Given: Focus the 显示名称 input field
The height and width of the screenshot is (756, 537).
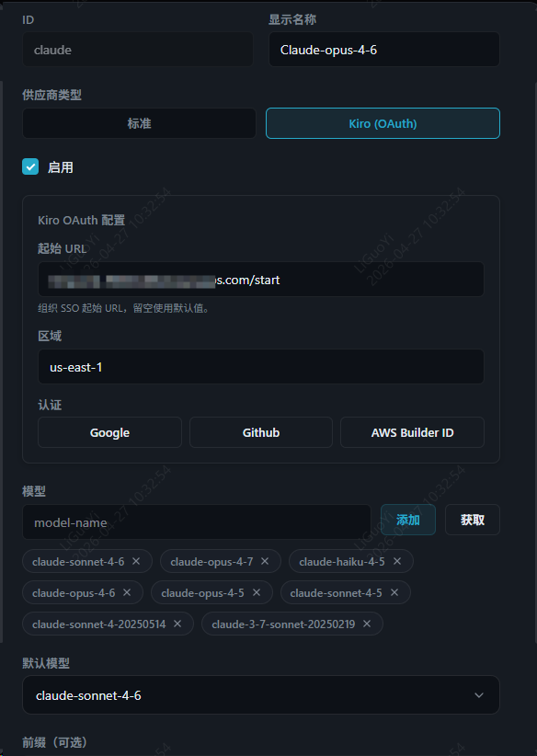Looking at the screenshot, I should pos(384,50).
